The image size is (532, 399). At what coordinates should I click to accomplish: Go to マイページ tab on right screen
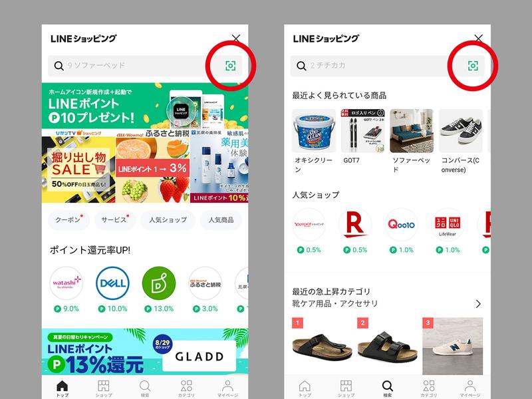coord(470,388)
